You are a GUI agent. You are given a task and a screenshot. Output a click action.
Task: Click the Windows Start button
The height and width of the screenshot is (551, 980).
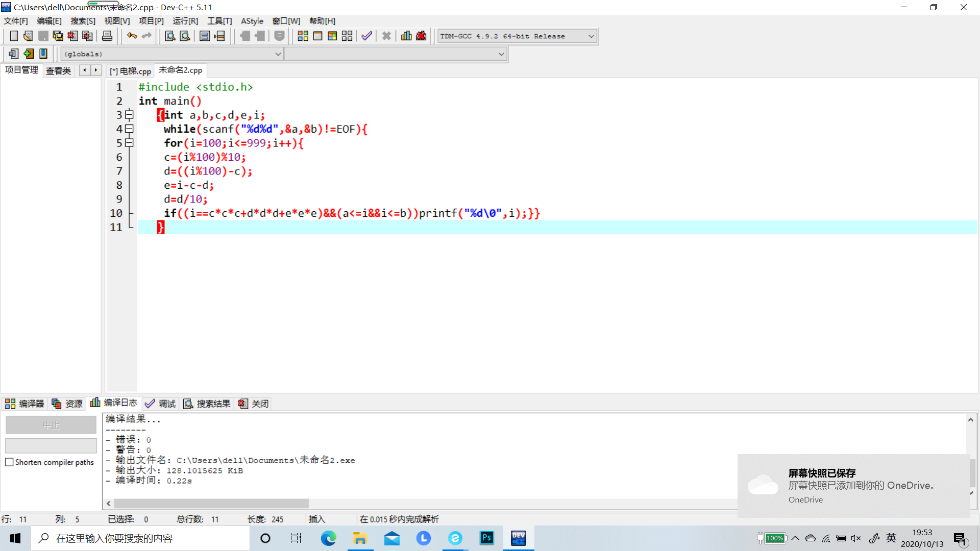coord(15,538)
